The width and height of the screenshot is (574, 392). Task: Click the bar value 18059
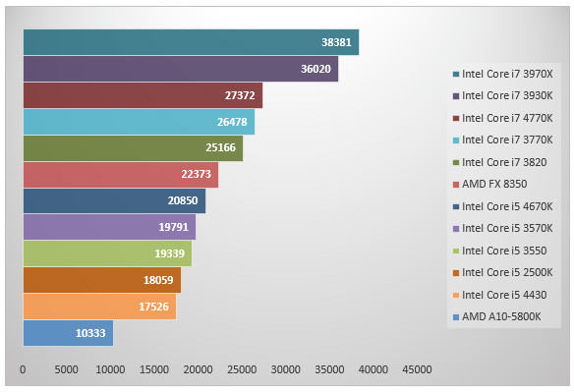click(158, 280)
